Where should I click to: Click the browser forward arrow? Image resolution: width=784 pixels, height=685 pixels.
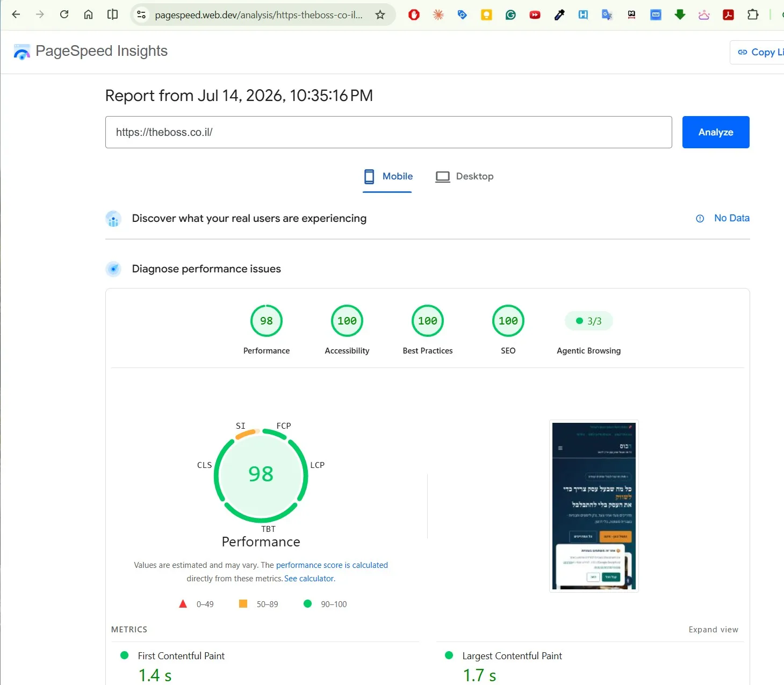[x=40, y=15]
